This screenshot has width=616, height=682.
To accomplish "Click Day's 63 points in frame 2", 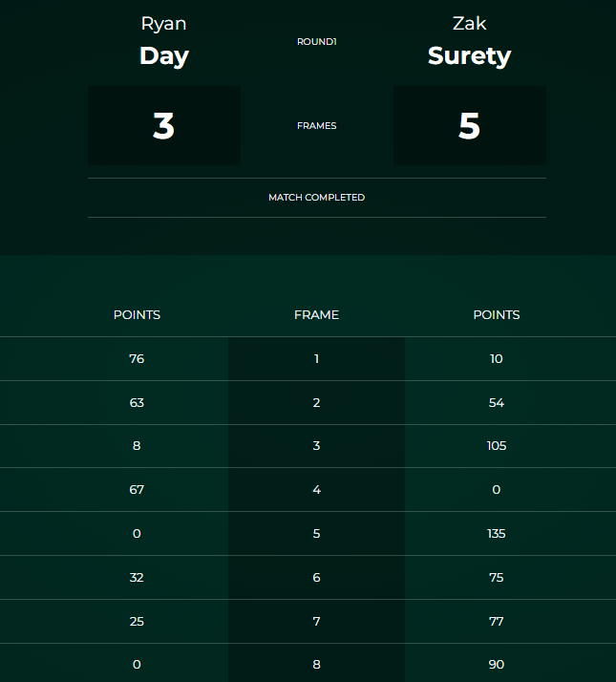I will (137, 403).
